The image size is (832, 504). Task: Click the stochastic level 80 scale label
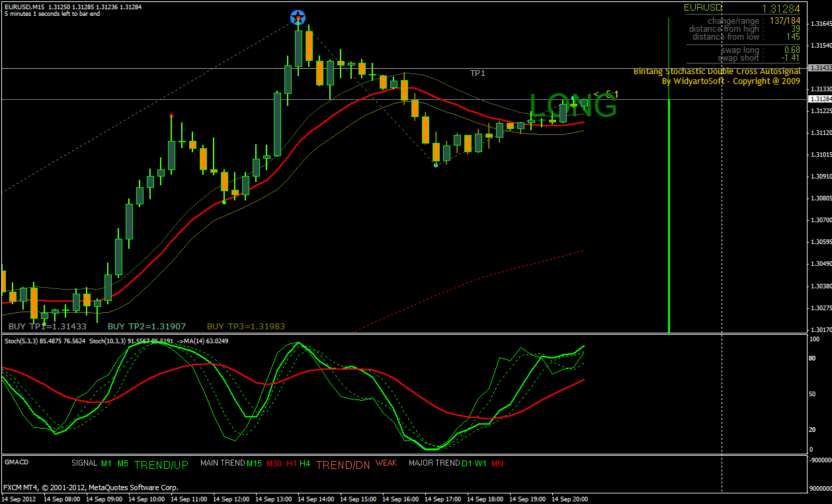pyautogui.click(x=813, y=358)
